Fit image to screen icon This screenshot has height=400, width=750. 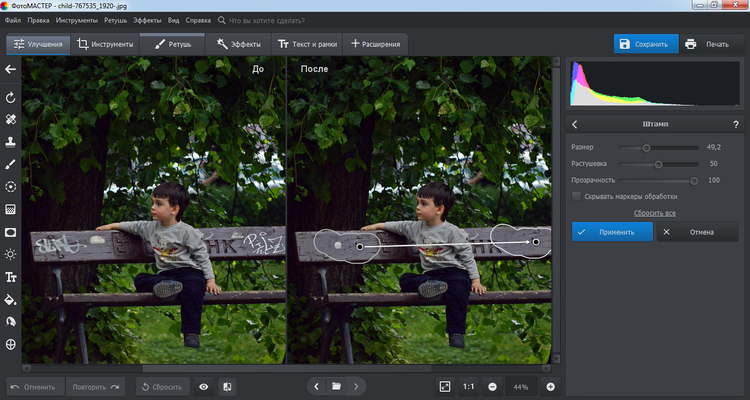(445, 386)
